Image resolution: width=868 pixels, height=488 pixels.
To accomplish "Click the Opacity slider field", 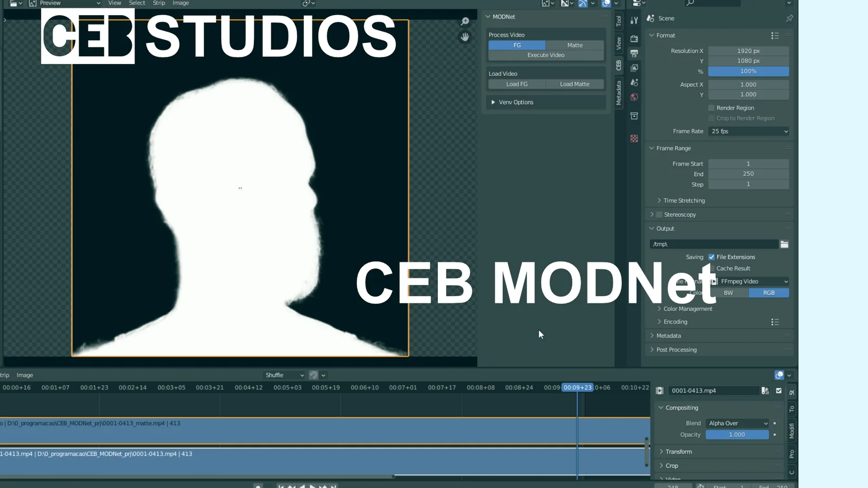I will pos(737,435).
